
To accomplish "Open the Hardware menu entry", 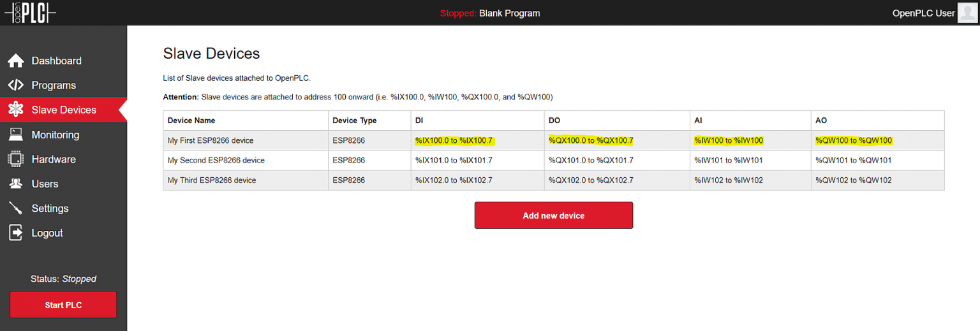I will tap(54, 159).
